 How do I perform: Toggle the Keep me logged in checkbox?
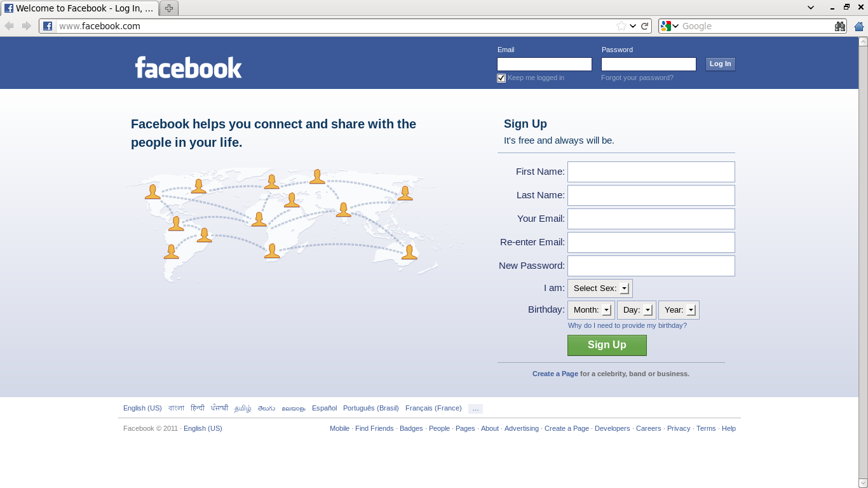click(501, 78)
